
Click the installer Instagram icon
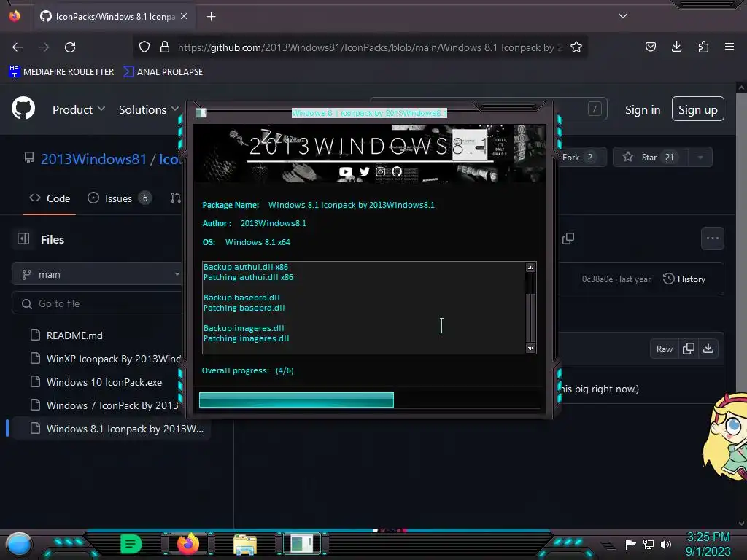[380, 171]
